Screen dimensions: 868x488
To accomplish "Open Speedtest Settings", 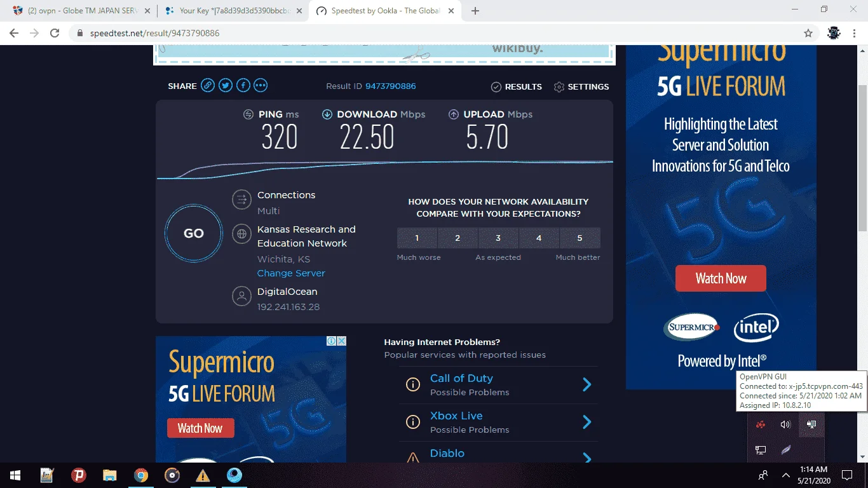I will (x=581, y=86).
